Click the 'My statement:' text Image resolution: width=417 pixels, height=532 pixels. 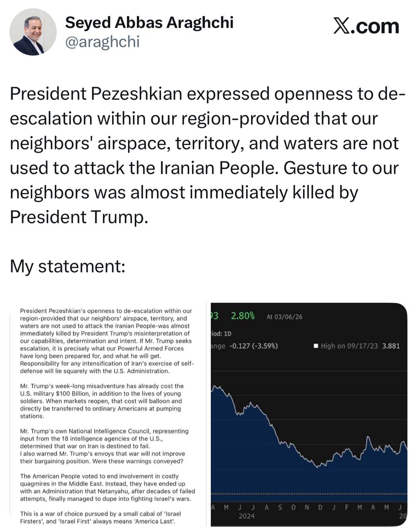tap(68, 266)
